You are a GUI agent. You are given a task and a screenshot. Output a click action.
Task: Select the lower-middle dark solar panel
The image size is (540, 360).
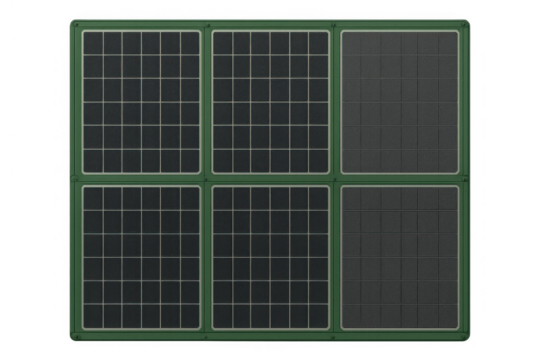[271, 258]
